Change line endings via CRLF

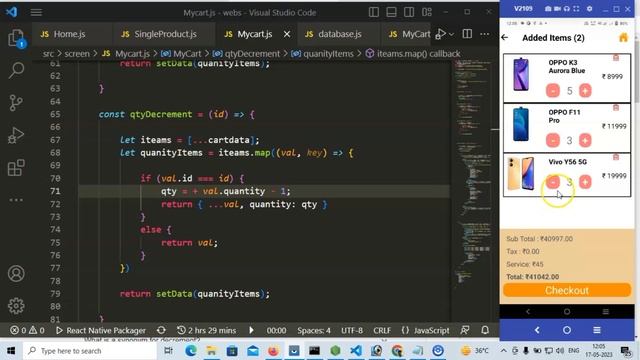382,330
